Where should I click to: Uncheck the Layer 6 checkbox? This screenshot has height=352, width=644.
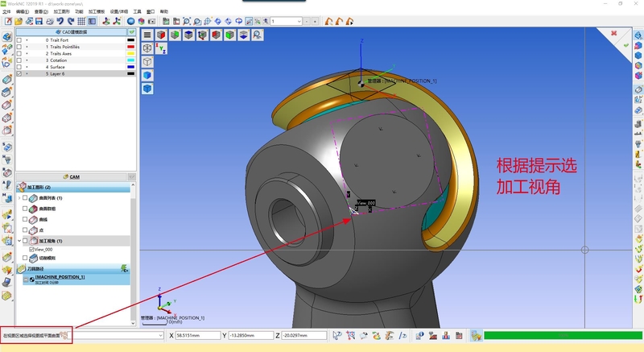pos(19,73)
